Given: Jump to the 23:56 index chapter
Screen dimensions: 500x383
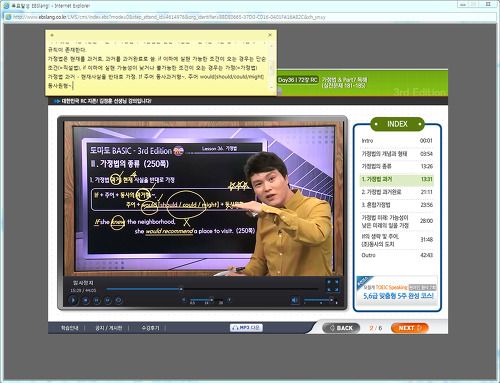Looking at the screenshot, I should point(397,205).
